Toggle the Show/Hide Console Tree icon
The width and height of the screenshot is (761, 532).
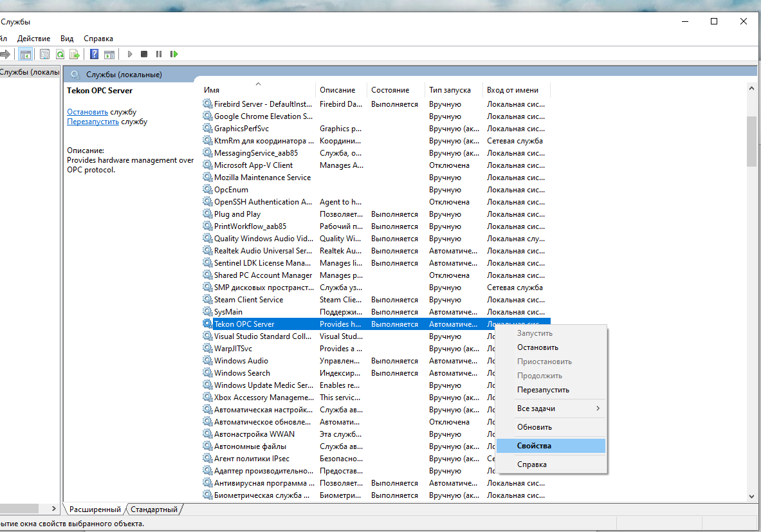click(x=25, y=55)
